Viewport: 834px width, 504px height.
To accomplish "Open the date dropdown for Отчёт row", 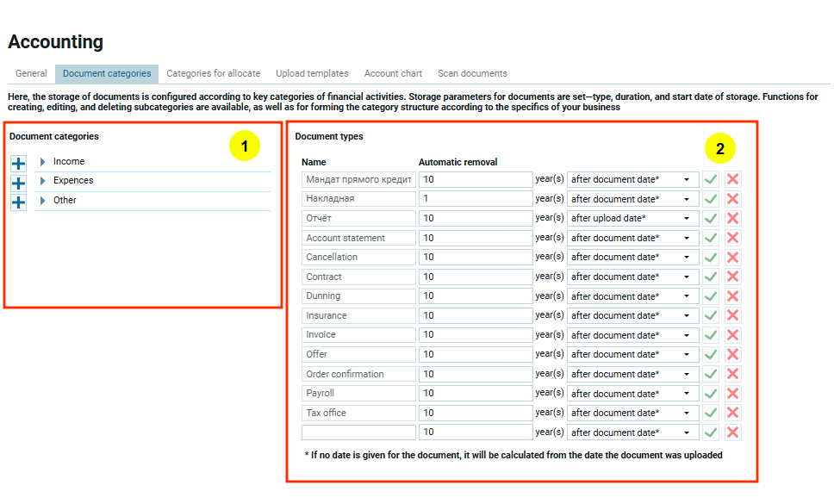I will point(632,219).
